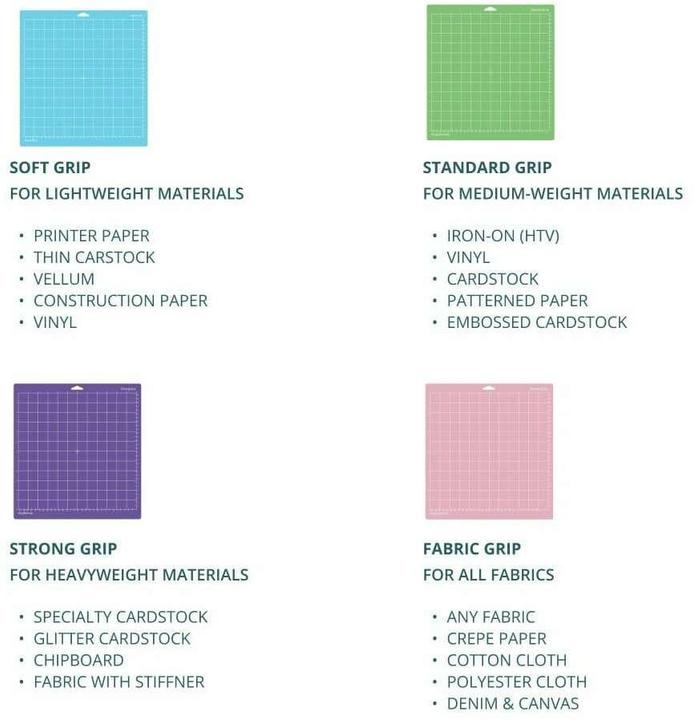Click the purple Strong Grip mat image
Image resolution: width=694 pixels, height=720 pixels.
point(77,451)
